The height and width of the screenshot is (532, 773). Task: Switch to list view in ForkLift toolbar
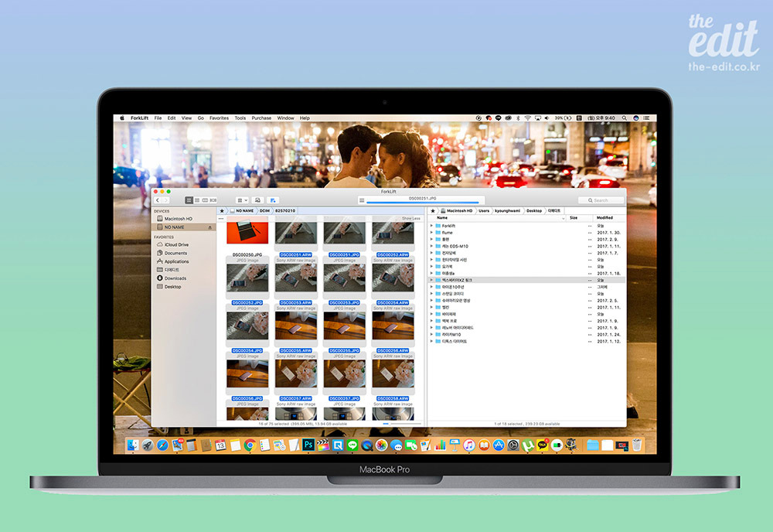click(x=197, y=200)
